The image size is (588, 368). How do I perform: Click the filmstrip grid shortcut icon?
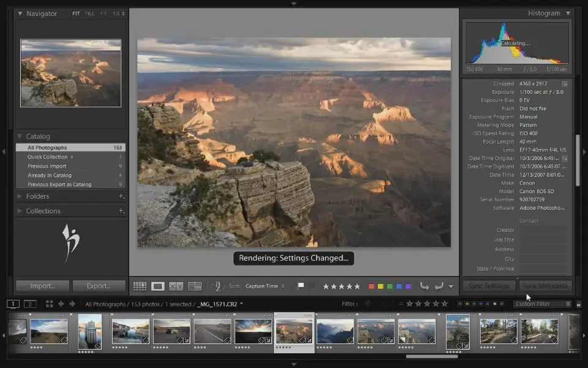pos(49,304)
